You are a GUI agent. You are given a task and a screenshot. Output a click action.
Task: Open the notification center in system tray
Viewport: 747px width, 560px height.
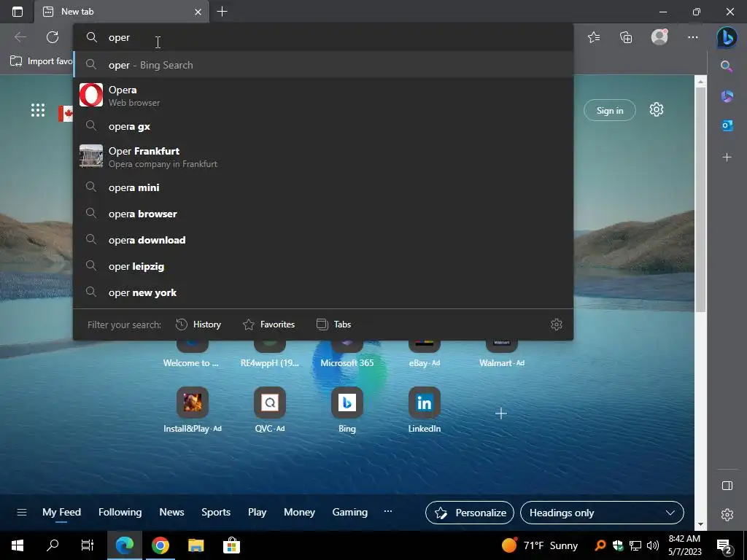(x=724, y=545)
